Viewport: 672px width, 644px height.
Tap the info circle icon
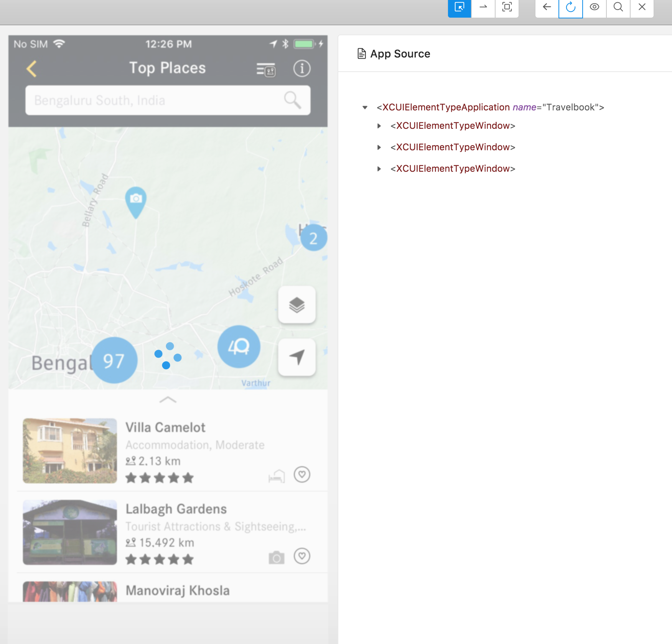(x=302, y=69)
